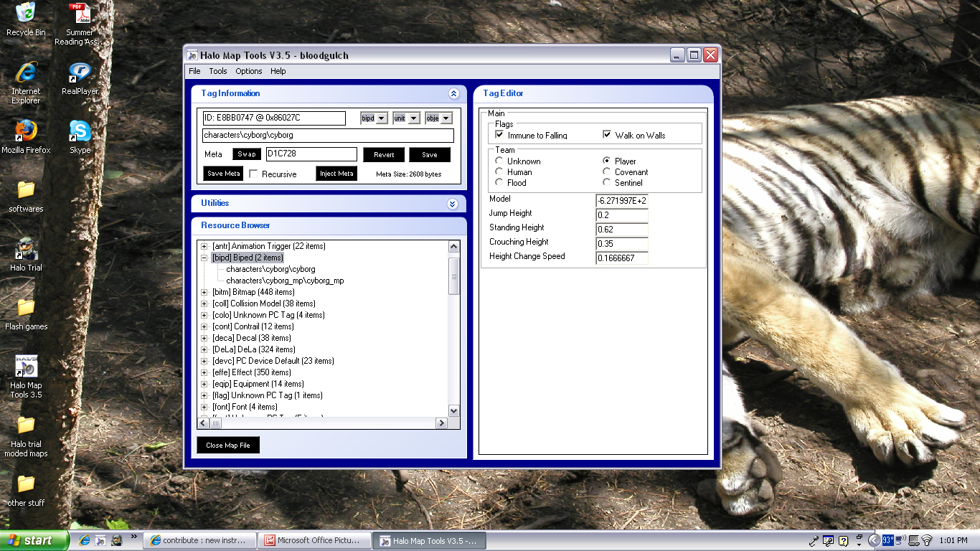Show hidden tray icons arrow
This screenshot has width=980, height=551.
click(873, 541)
